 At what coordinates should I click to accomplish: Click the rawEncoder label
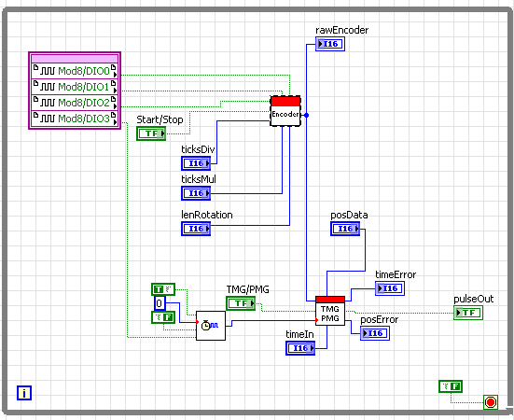click(x=342, y=30)
